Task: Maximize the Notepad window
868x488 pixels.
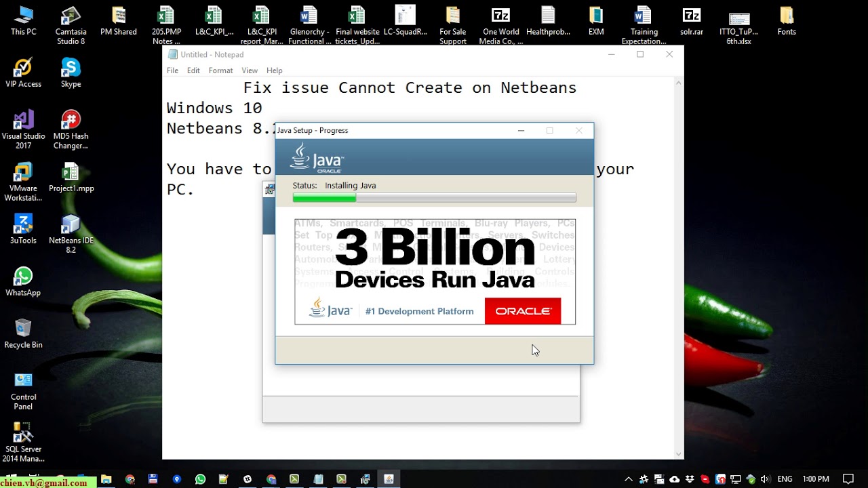Action: pyautogui.click(x=639, y=54)
